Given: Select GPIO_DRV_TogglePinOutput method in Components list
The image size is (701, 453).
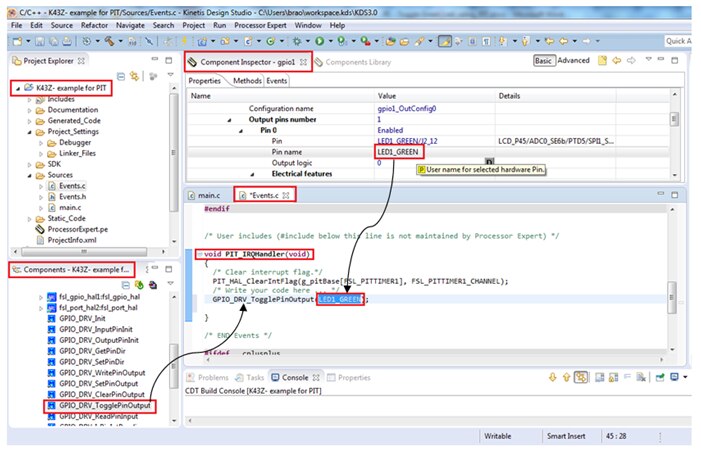Looking at the screenshot, I should [x=105, y=406].
